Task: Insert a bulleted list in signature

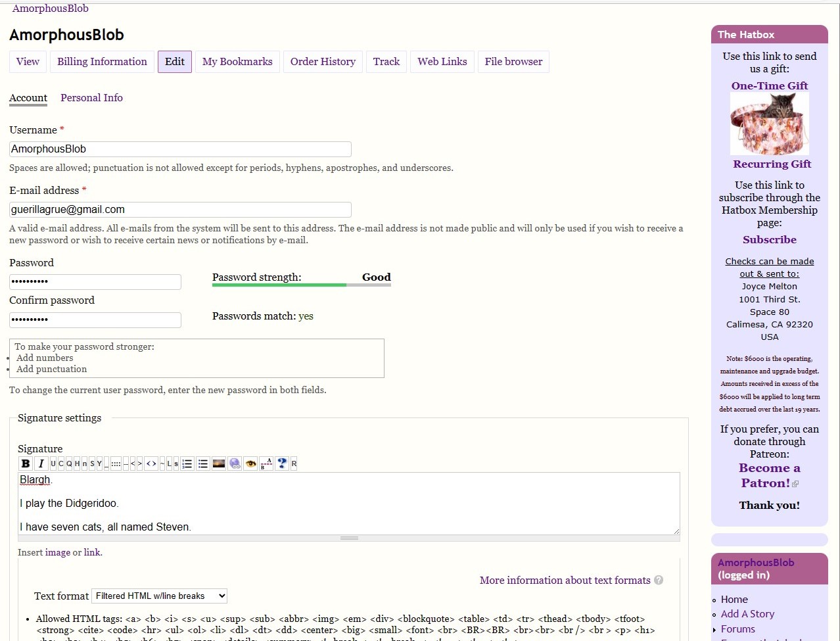Action: pyautogui.click(x=203, y=463)
